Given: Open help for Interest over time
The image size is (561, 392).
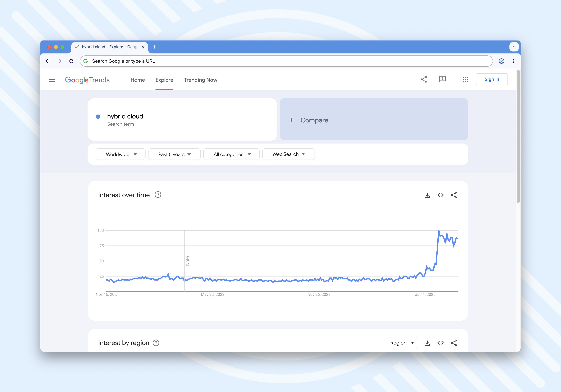Looking at the screenshot, I should tap(158, 195).
